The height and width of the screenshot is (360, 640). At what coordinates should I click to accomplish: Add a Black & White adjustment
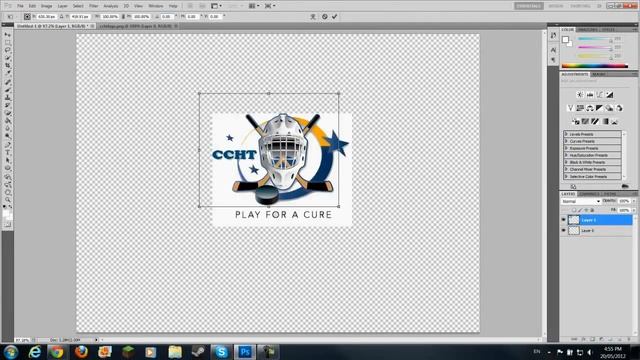coord(599,108)
